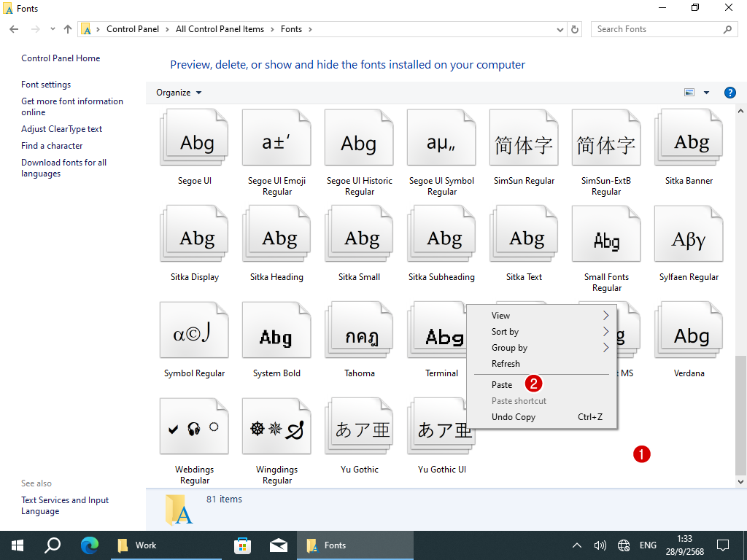Select Undo Copy in context menu

(514, 417)
